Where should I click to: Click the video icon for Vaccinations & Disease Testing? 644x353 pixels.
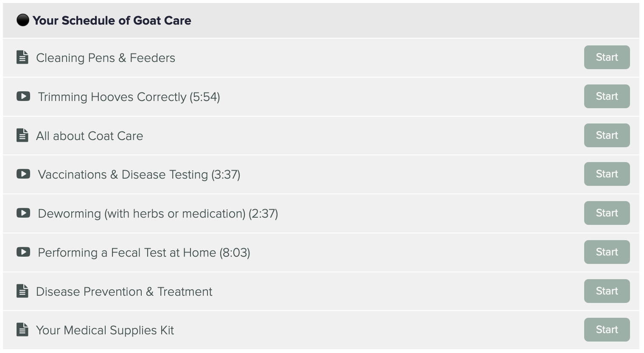tap(23, 174)
